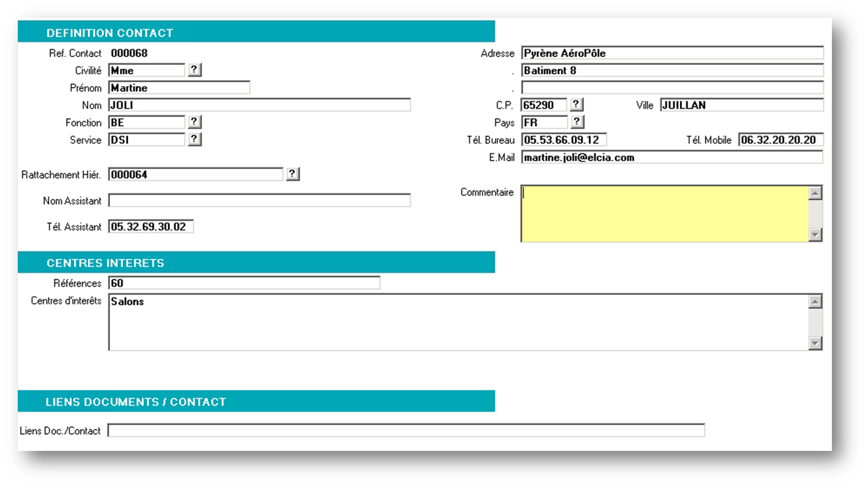The height and width of the screenshot is (487, 868).
Task: Click the Tél. Bureau phone field
Action: (563, 140)
